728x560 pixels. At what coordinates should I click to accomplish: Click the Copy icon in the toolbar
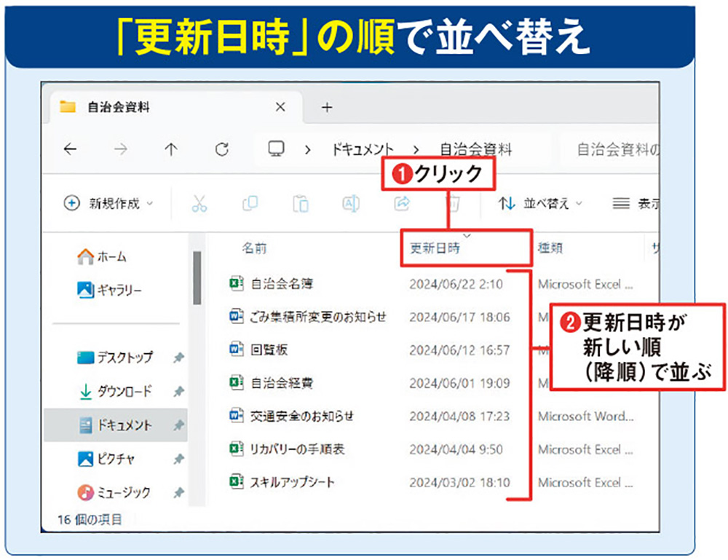250,205
